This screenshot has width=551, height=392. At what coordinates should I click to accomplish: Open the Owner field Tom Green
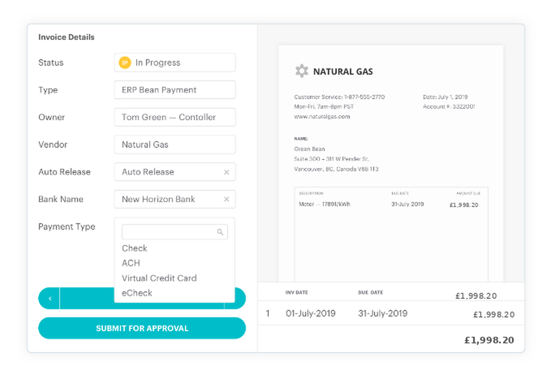[175, 117]
